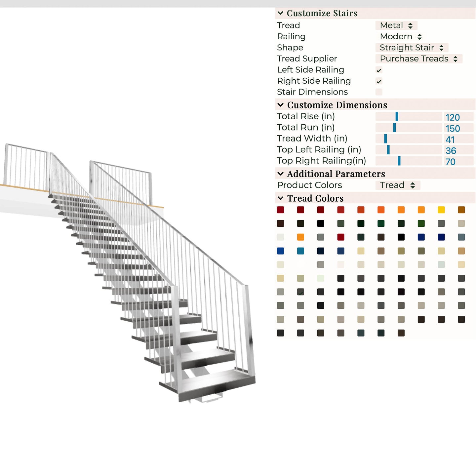Click the Total Rise slider track
Screen dimensions: 476x476
(409, 117)
